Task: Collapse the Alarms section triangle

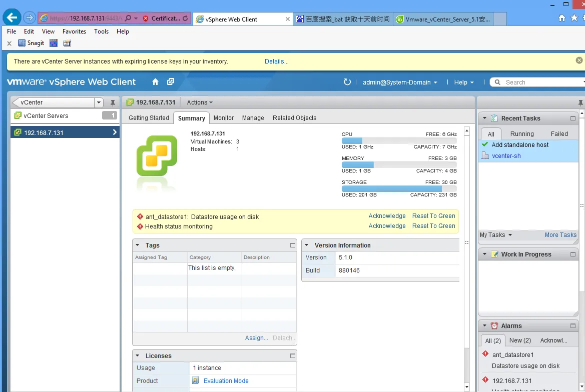Action: click(484, 325)
